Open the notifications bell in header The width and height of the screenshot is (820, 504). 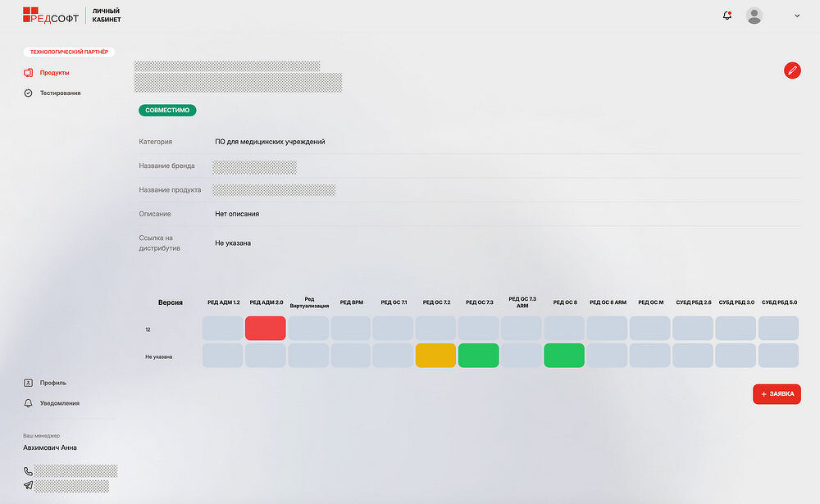click(727, 16)
